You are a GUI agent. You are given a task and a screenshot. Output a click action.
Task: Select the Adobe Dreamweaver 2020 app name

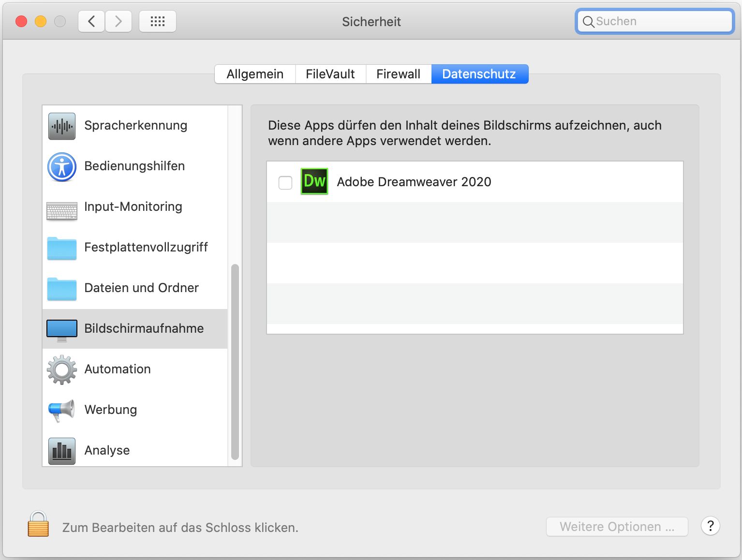click(414, 182)
